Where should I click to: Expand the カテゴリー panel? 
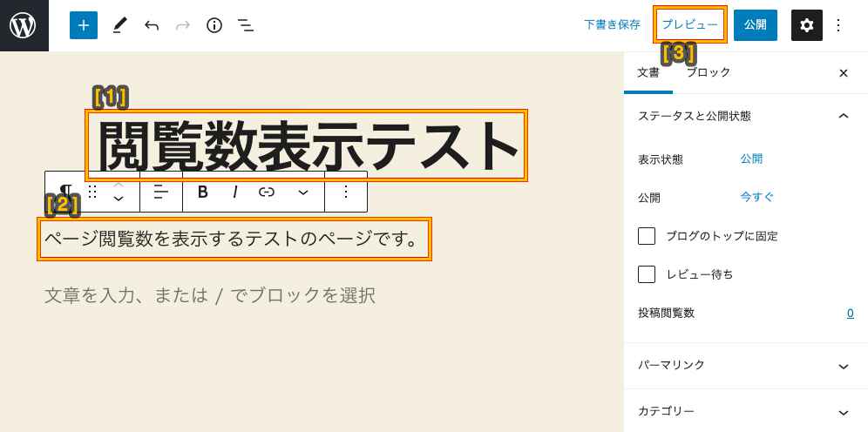(746, 412)
